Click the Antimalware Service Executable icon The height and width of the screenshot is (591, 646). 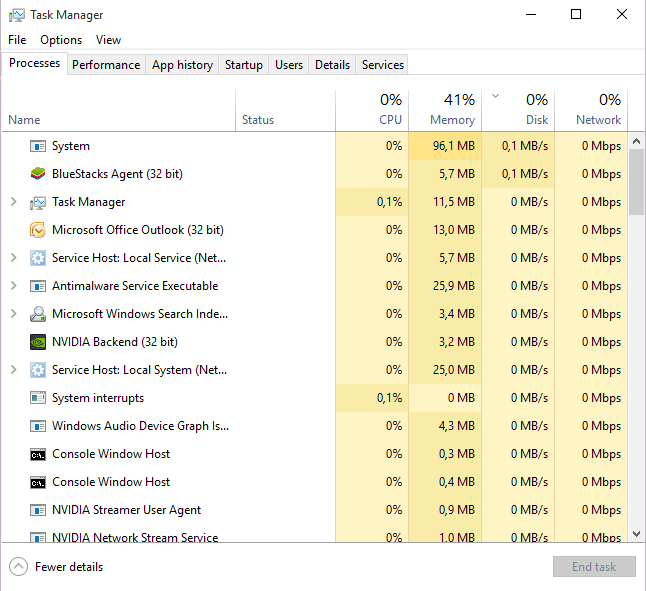(38, 286)
